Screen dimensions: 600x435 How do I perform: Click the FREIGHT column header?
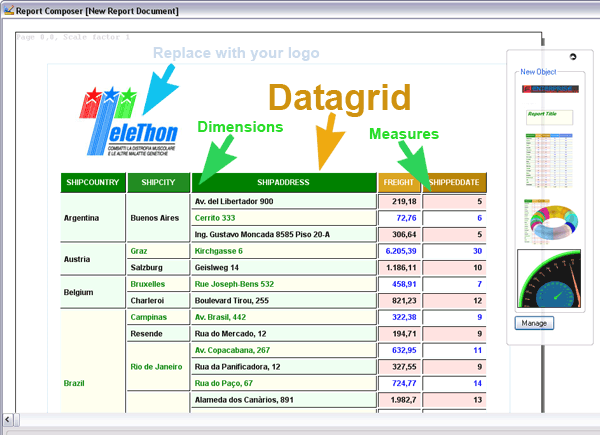click(x=399, y=182)
